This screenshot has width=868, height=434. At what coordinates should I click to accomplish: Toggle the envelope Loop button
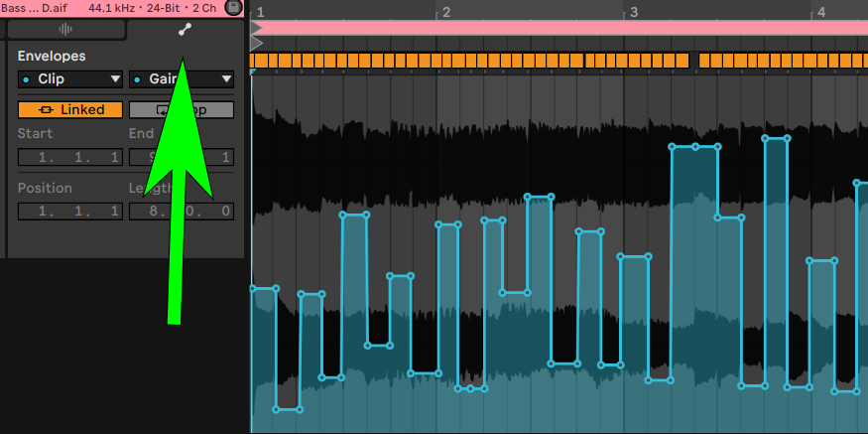coord(182,109)
